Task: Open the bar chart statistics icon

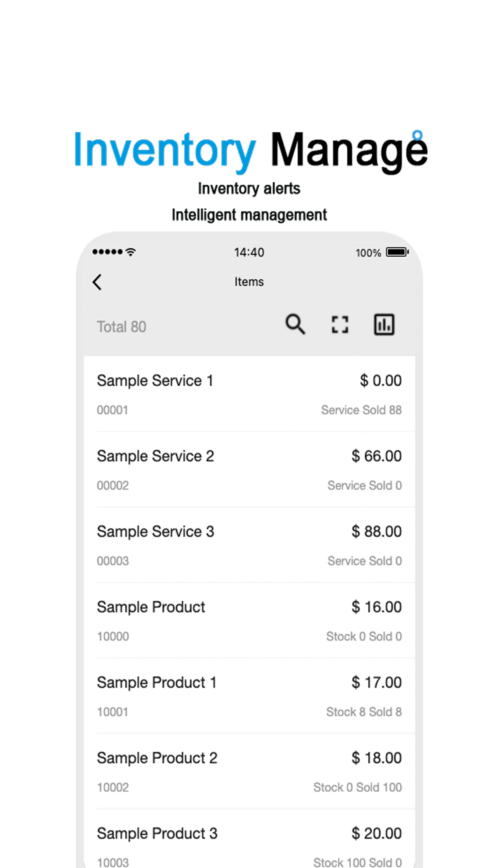Action: (384, 325)
